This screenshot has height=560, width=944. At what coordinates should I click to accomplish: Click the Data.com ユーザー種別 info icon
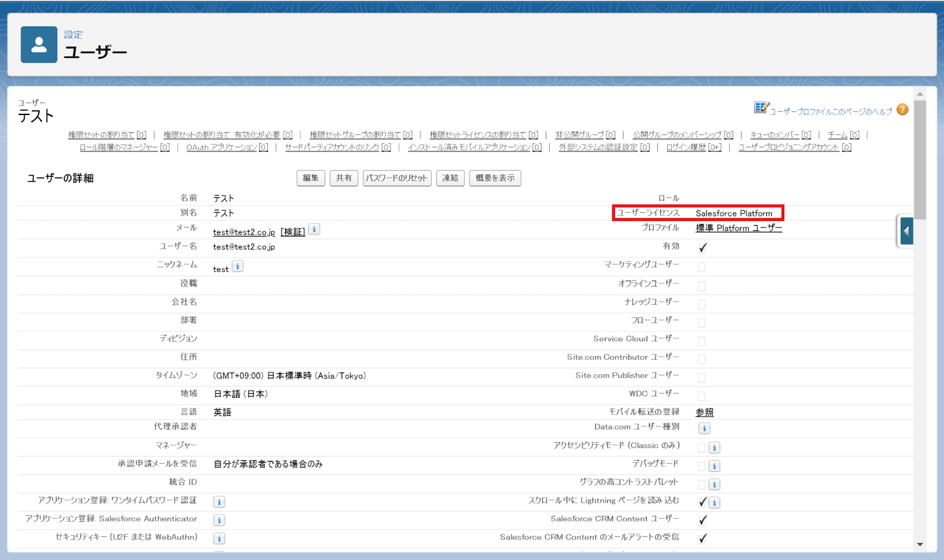[703, 429]
